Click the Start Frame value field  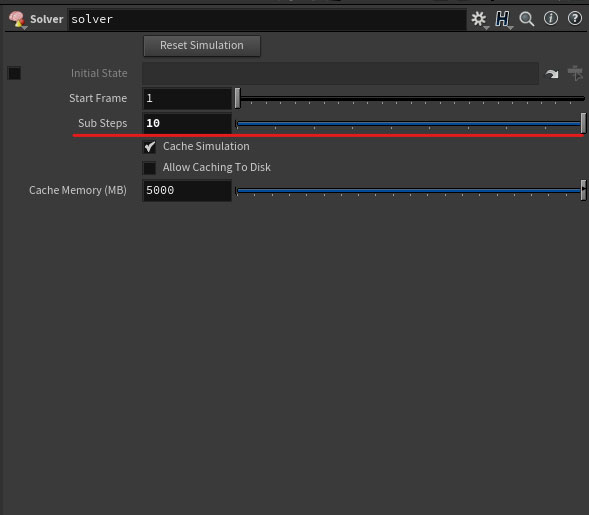click(x=187, y=98)
